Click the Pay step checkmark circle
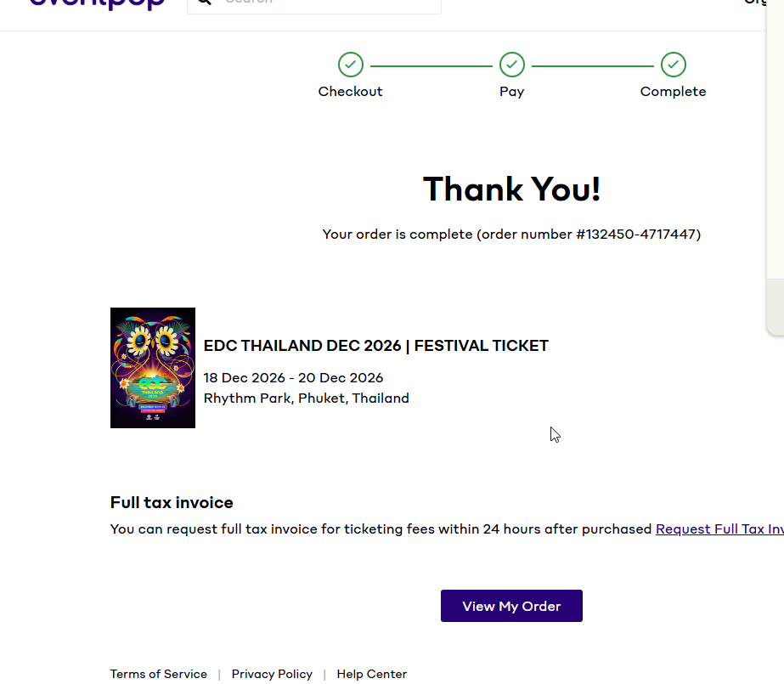Viewport: 784px width, 684px height. 512,65
